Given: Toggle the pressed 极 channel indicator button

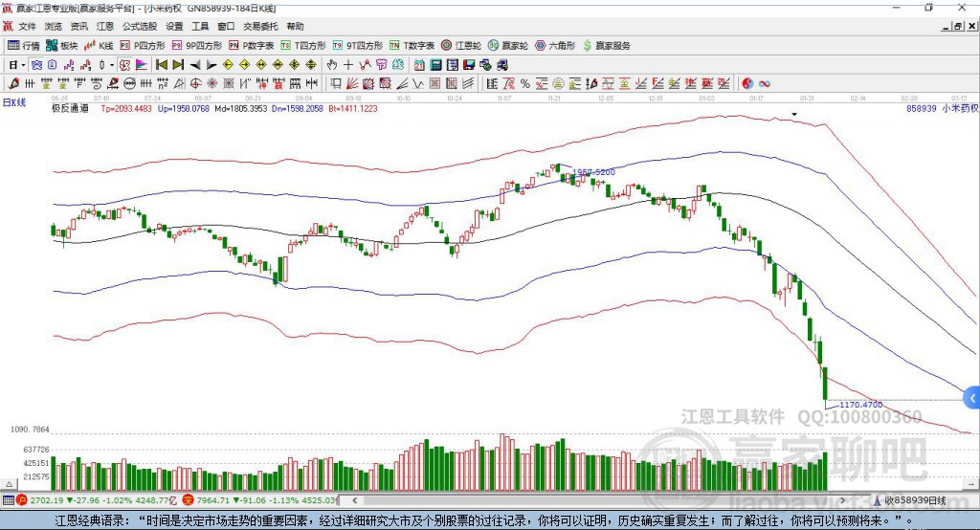Looking at the screenshot, I should (x=125, y=65).
